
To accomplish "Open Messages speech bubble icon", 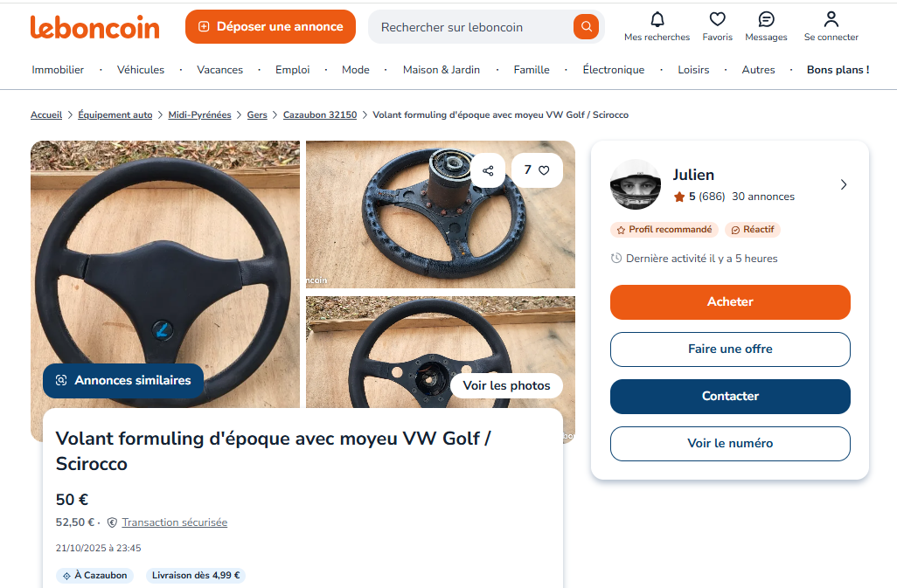I will pos(766,19).
